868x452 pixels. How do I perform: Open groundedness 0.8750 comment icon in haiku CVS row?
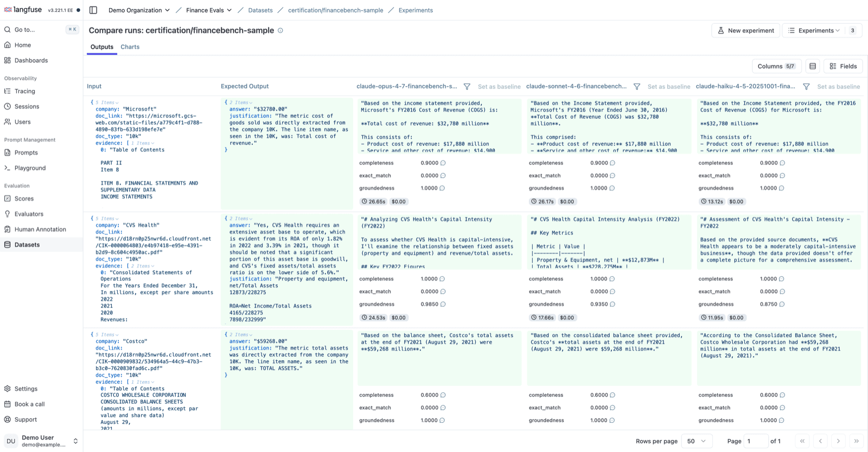click(x=782, y=304)
